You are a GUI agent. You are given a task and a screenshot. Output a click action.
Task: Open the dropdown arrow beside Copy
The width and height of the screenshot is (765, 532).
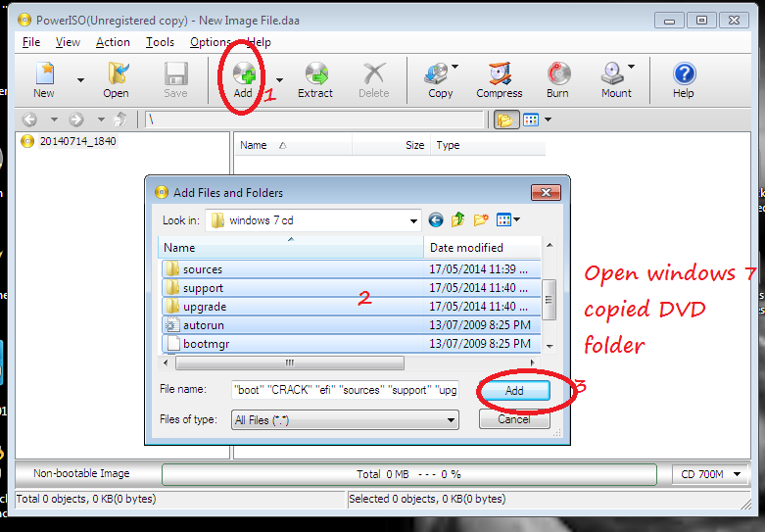click(454, 67)
